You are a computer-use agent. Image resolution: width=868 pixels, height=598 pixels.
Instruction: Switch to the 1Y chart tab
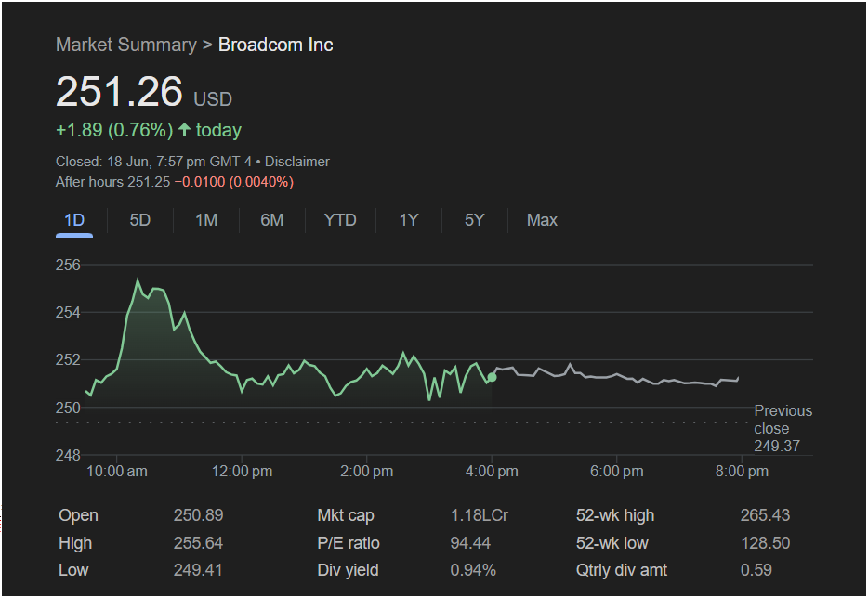409,220
